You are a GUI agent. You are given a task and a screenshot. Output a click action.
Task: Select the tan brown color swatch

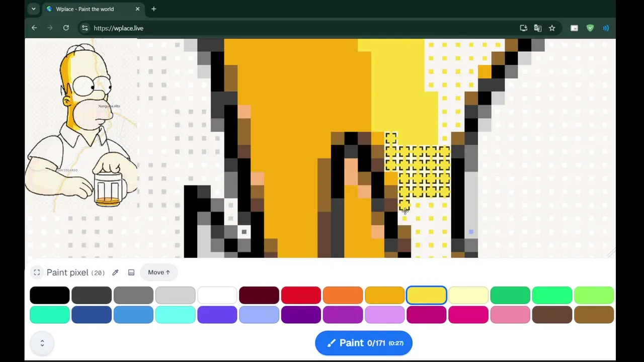pyautogui.click(x=594, y=315)
